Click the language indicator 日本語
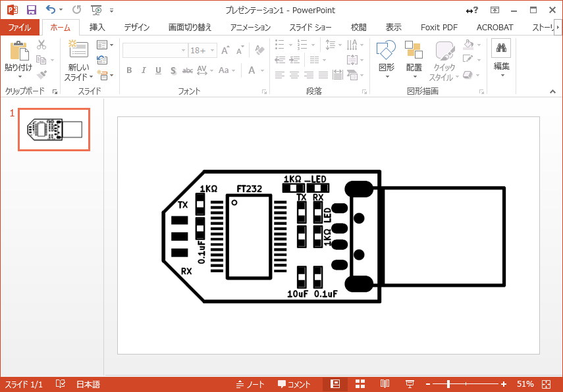The width and height of the screenshot is (563, 392). tap(88, 384)
